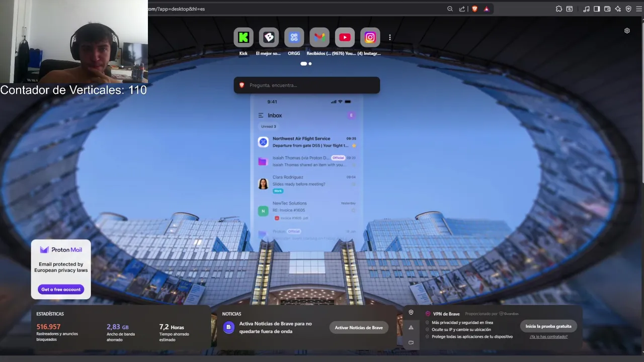Focus the 'Pregunta, encuentra...' search box
The width and height of the screenshot is (644, 362).
click(307, 85)
